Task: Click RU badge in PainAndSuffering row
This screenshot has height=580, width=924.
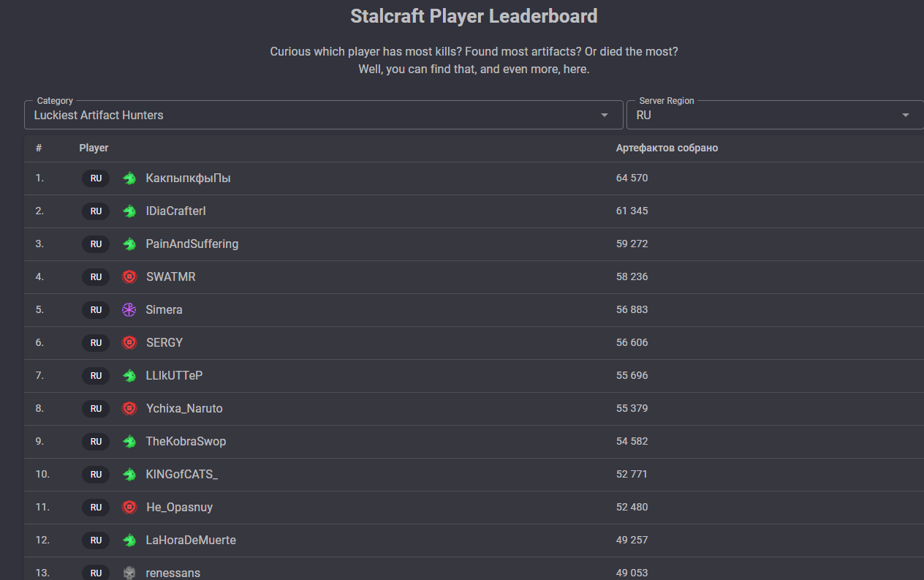Action: click(x=96, y=244)
